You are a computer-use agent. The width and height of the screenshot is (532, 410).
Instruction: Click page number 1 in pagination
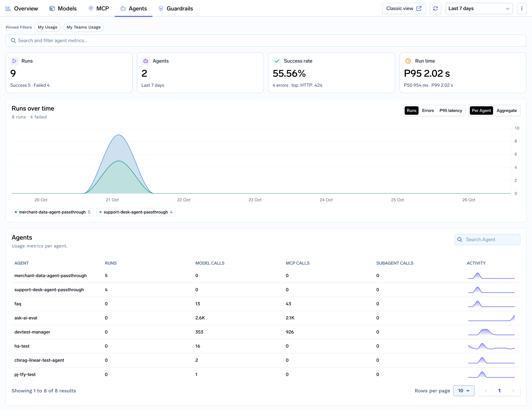tap(499, 391)
